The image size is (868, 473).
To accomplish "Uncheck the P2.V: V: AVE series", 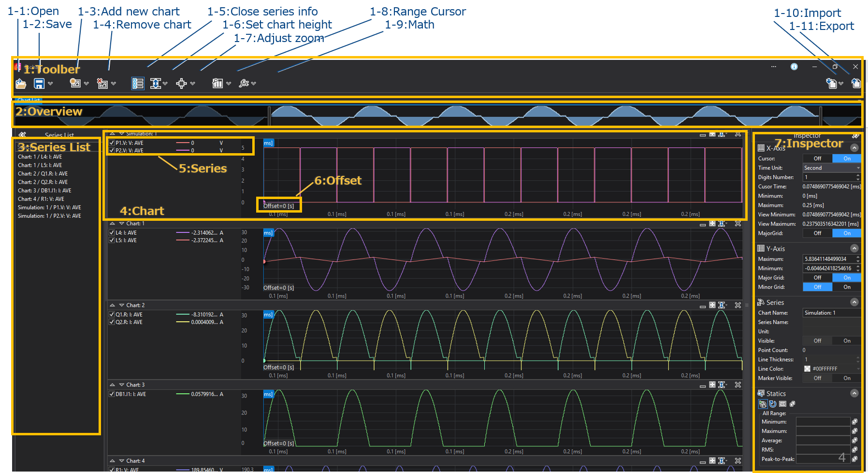I will pyautogui.click(x=112, y=151).
